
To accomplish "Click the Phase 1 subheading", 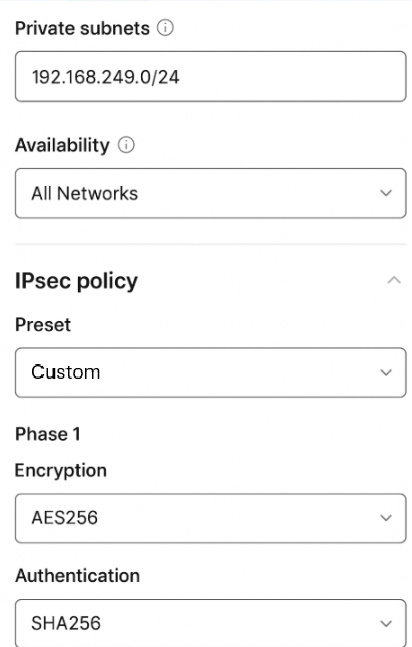I will pos(48,434).
